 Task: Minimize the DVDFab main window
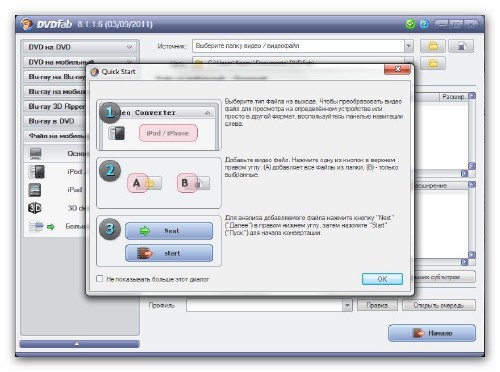(x=442, y=24)
